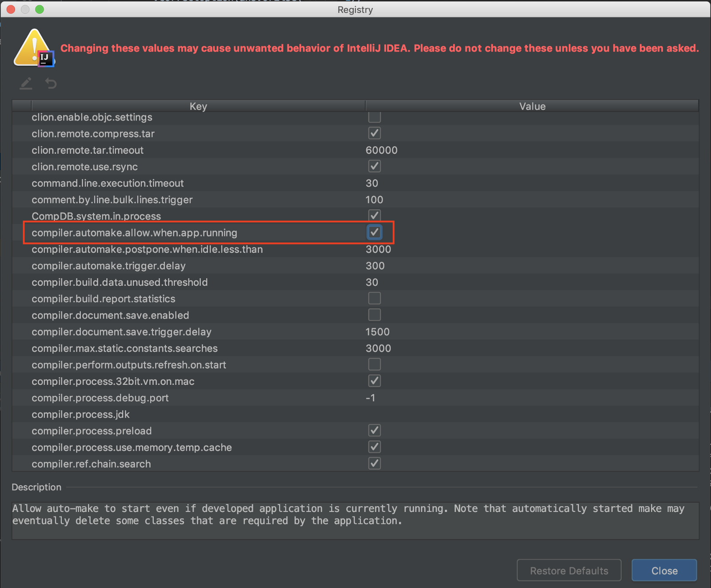Click the Value column header
Image resolution: width=711 pixels, height=588 pixels.
pyautogui.click(x=531, y=106)
